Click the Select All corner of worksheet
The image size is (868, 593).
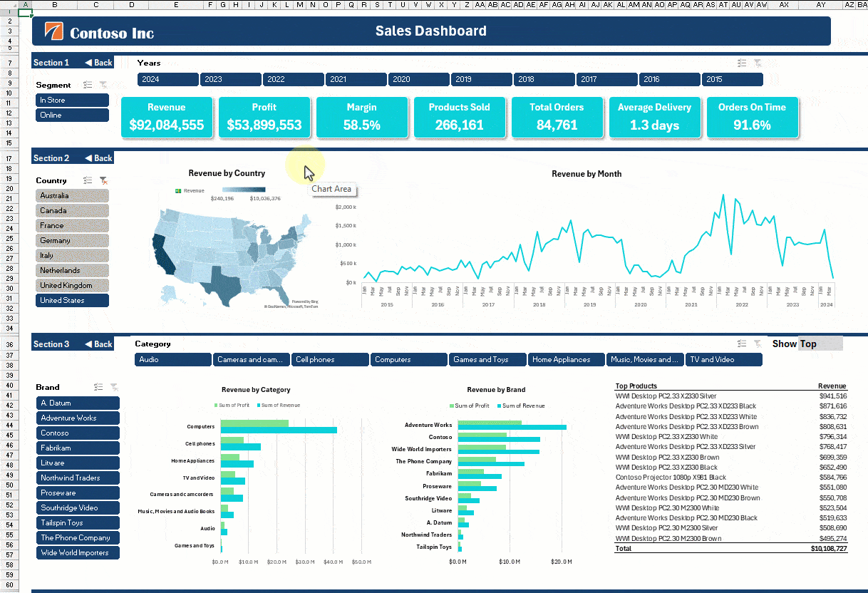[x=8, y=4]
